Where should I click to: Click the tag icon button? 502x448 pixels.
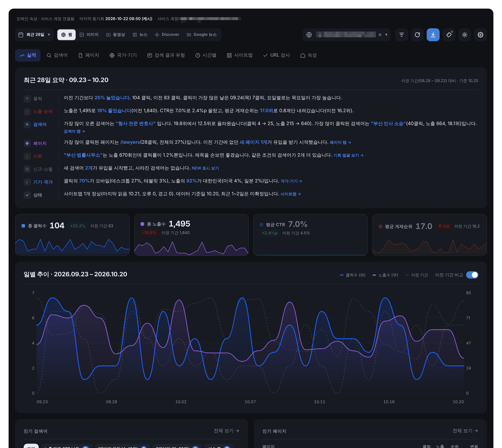click(x=449, y=35)
